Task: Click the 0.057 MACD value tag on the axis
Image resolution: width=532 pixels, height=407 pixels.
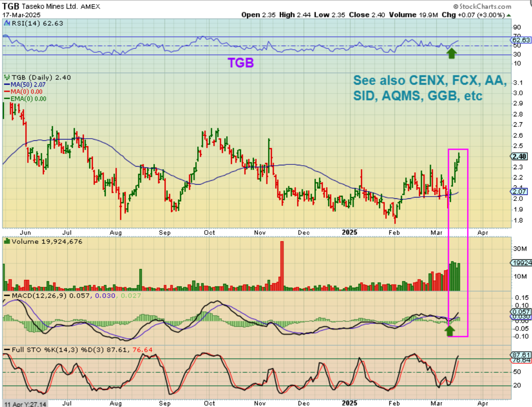Action: 521,311
